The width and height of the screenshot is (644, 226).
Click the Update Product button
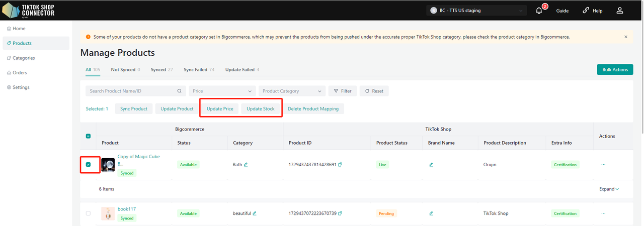[177, 108]
